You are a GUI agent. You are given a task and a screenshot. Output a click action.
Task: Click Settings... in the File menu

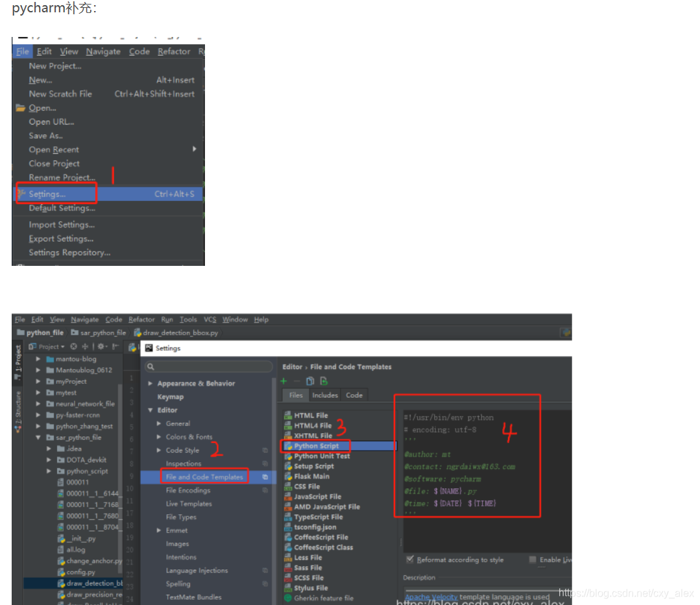pyautogui.click(x=108, y=194)
